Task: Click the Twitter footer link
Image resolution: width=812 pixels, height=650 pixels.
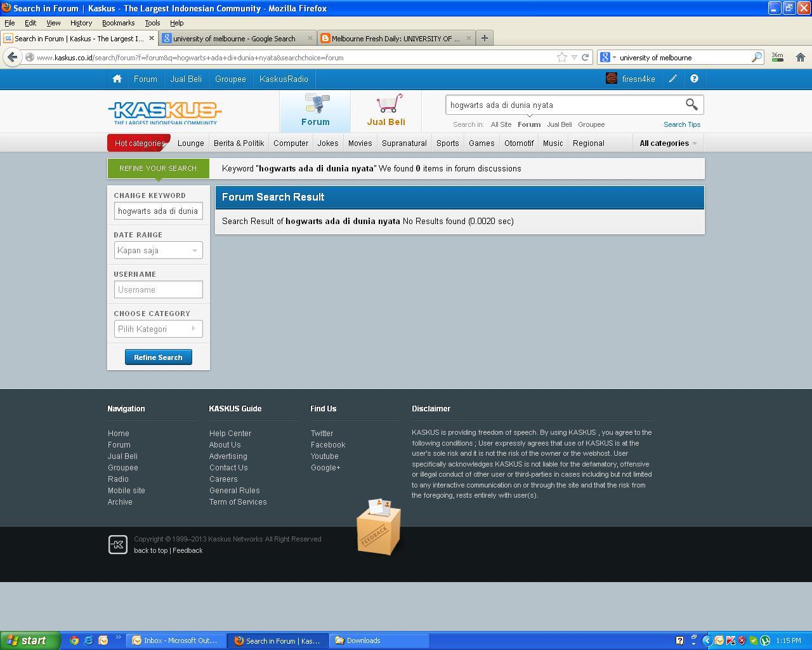Action: (x=322, y=434)
